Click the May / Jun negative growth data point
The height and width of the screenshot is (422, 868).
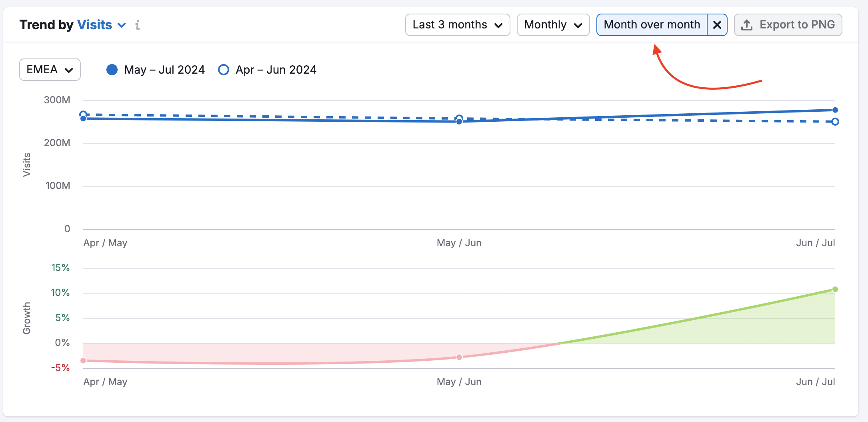coord(459,357)
